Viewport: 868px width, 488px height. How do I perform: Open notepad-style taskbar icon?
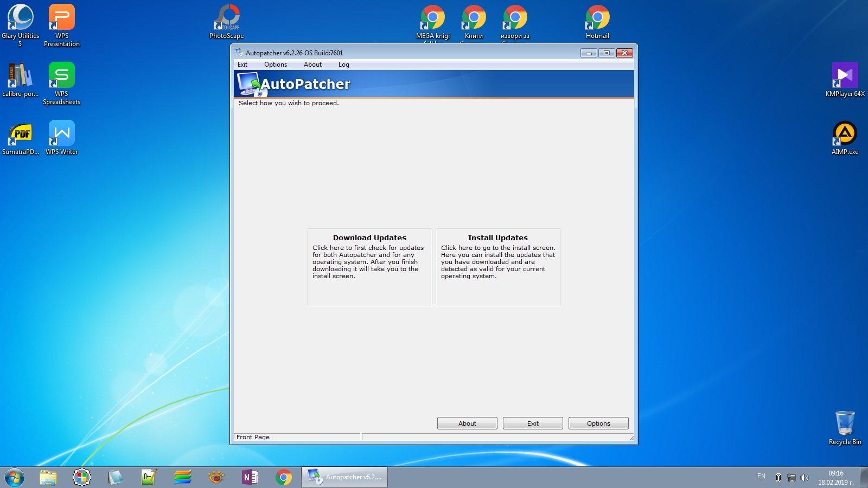[116, 477]
